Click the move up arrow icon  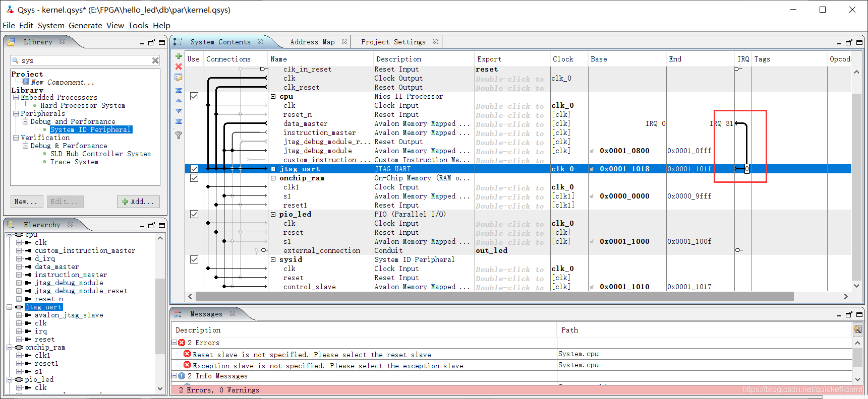179,101
